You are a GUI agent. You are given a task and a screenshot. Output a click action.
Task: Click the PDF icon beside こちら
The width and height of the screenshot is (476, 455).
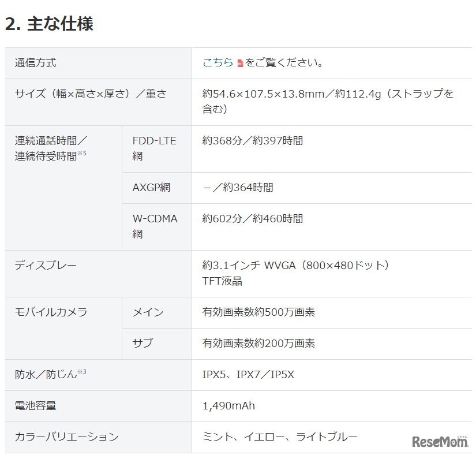tap(240, 64)
